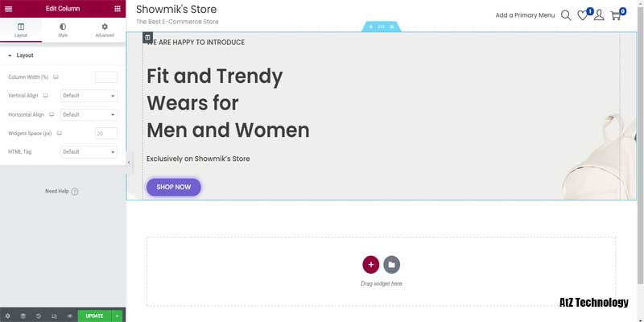This screenshot has height=322, width=644.
Task: Switch to the Style tab
Action: click(x=63, y=31)
